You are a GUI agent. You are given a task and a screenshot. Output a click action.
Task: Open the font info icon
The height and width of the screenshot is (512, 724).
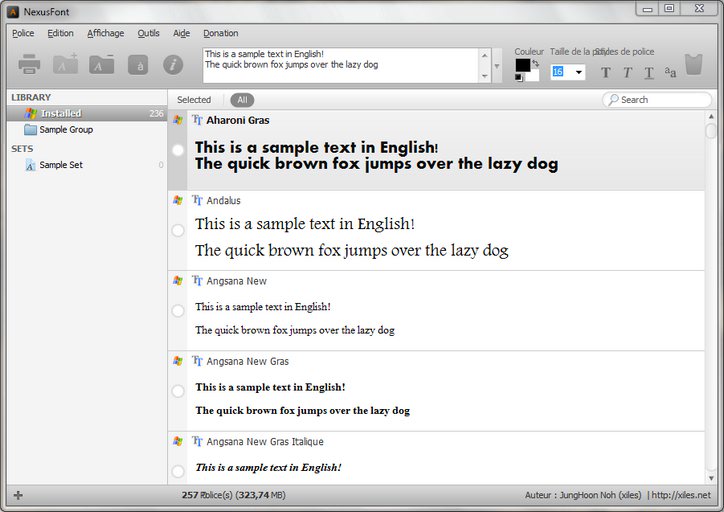pyautogui.click(x=173, y=65)
